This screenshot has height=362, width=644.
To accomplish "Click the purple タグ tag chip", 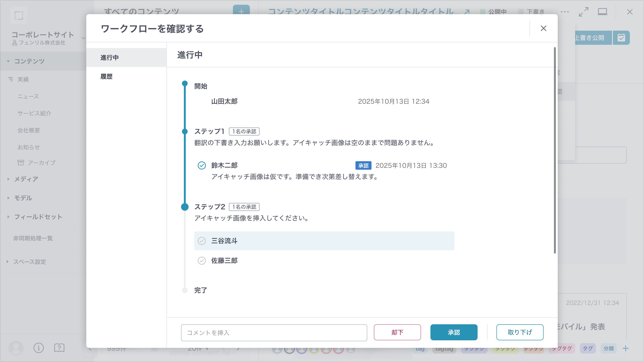I will (x=587, y=348).
